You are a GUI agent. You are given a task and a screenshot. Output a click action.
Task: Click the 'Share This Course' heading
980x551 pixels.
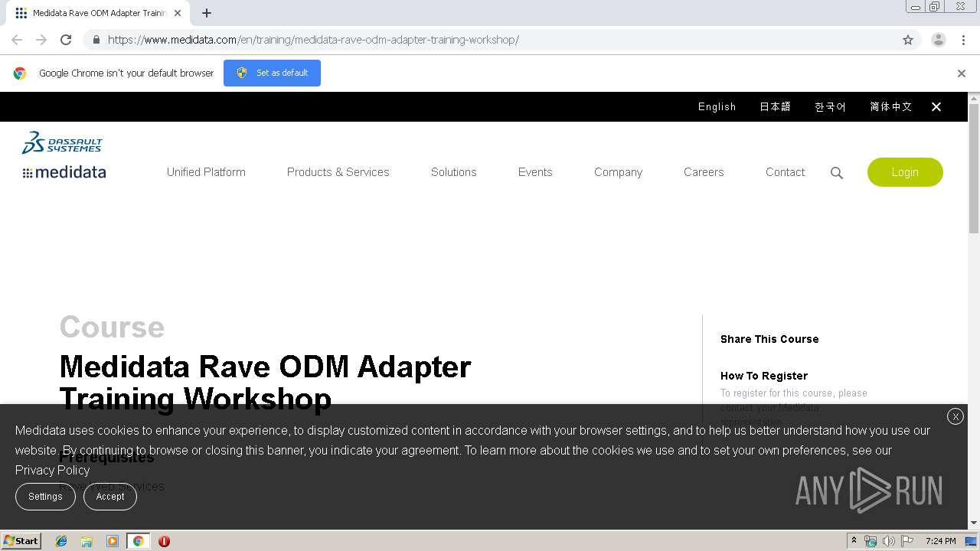coord(769,339)
